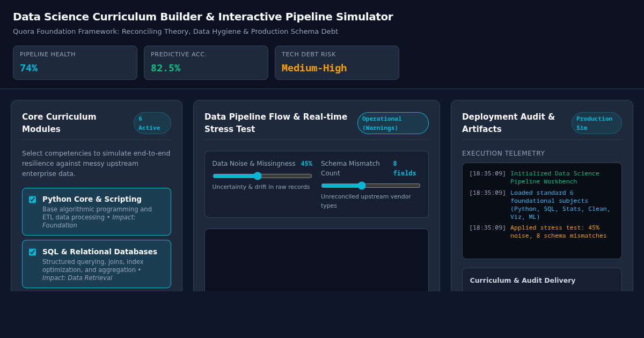Click the Operational (Warnings) status badge
644x338 pixels.
point(393,123)
